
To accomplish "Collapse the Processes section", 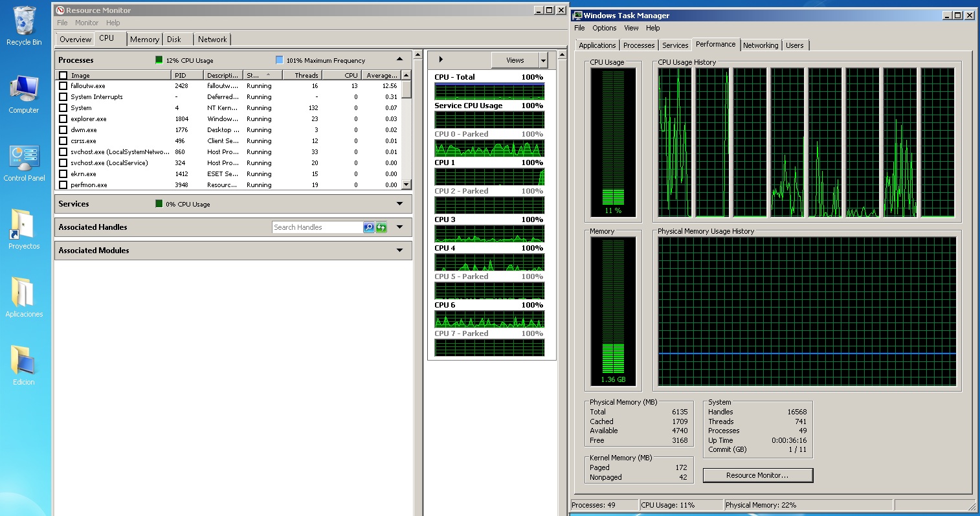I will tap(400, 60).
